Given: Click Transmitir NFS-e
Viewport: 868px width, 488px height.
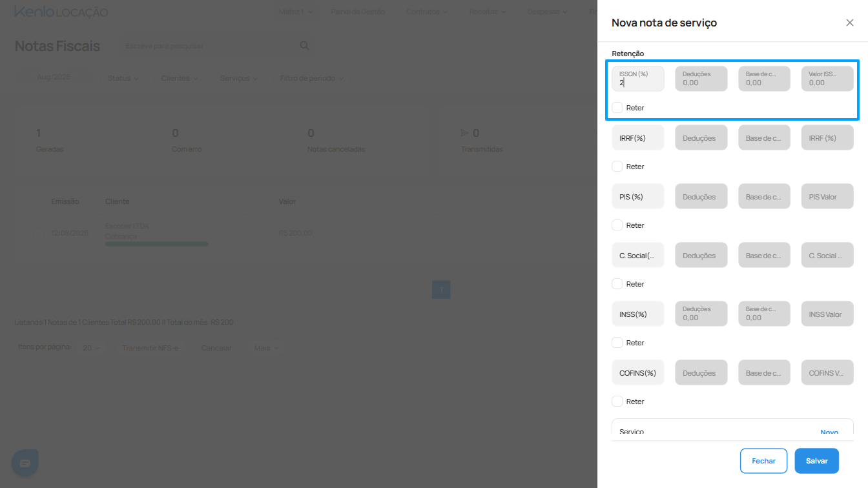Looking at the screenshot, I should tap(150, 348).
